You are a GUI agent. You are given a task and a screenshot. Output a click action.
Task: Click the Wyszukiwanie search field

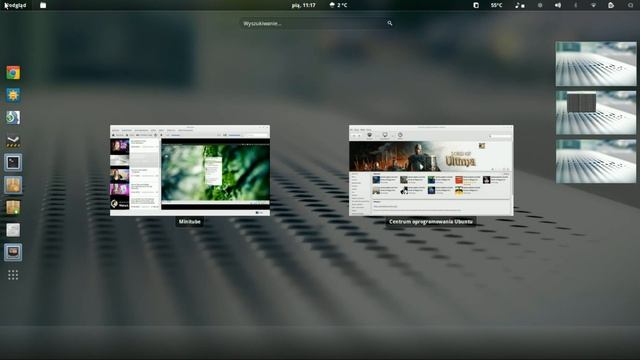point(317,23)
